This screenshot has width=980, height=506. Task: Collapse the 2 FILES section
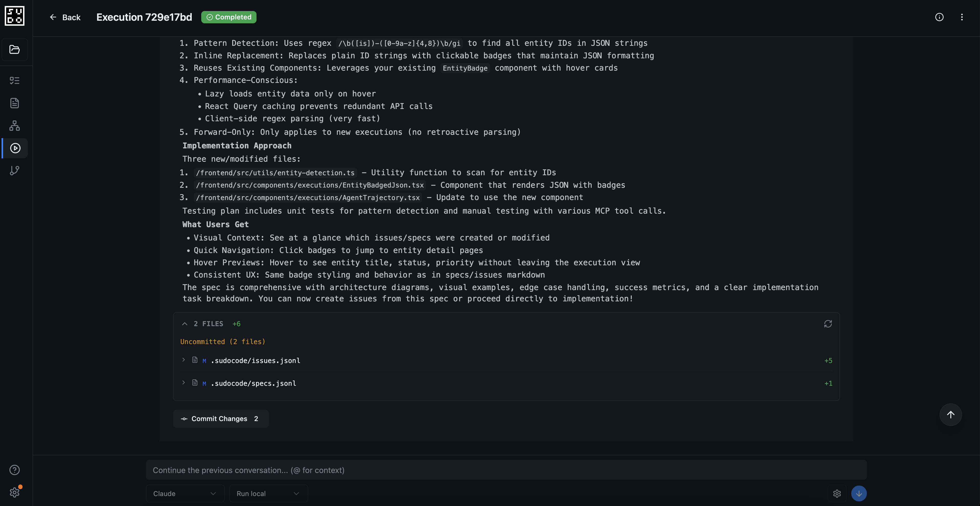[x=185, y=324]
